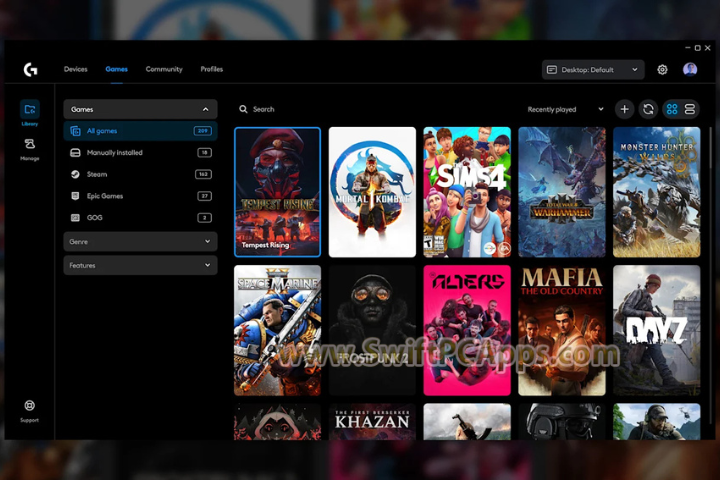
Task: Open the user profile avatar
Action: pos(690,69)
